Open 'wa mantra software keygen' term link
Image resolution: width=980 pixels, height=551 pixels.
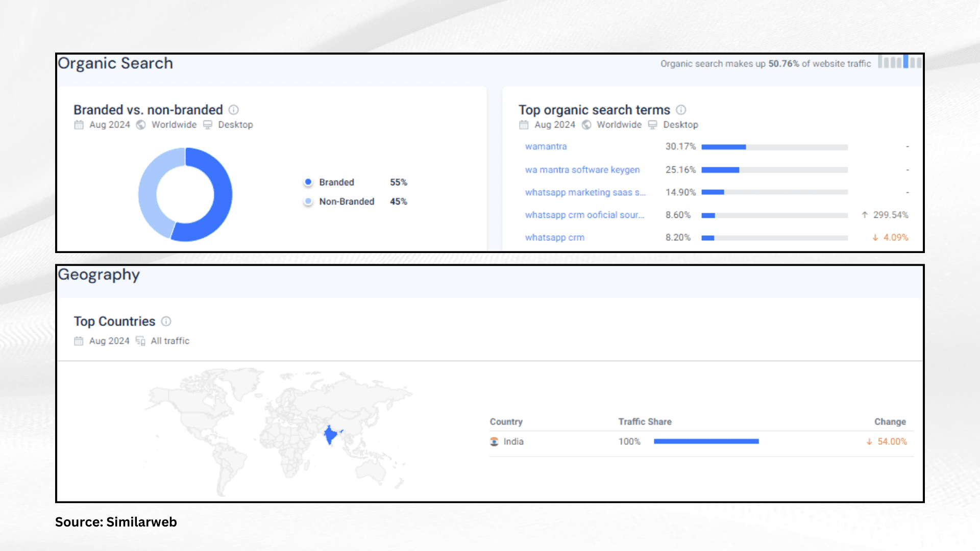tap(582, 169)
